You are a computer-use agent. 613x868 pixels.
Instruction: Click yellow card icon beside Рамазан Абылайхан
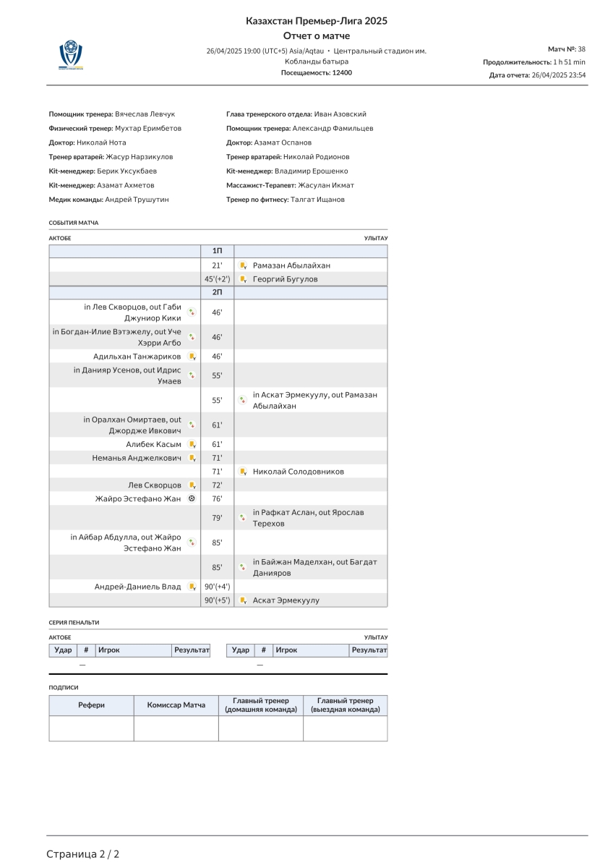(243, 265)
